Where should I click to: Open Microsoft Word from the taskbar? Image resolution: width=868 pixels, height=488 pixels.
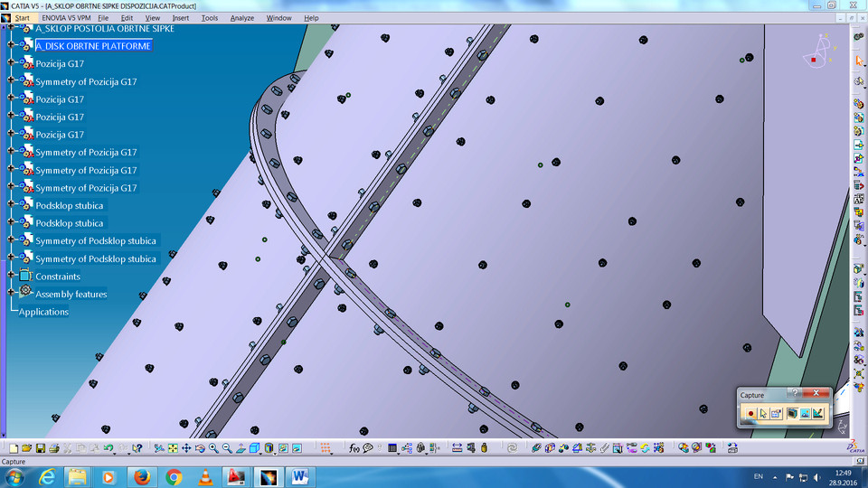[300, 477]
